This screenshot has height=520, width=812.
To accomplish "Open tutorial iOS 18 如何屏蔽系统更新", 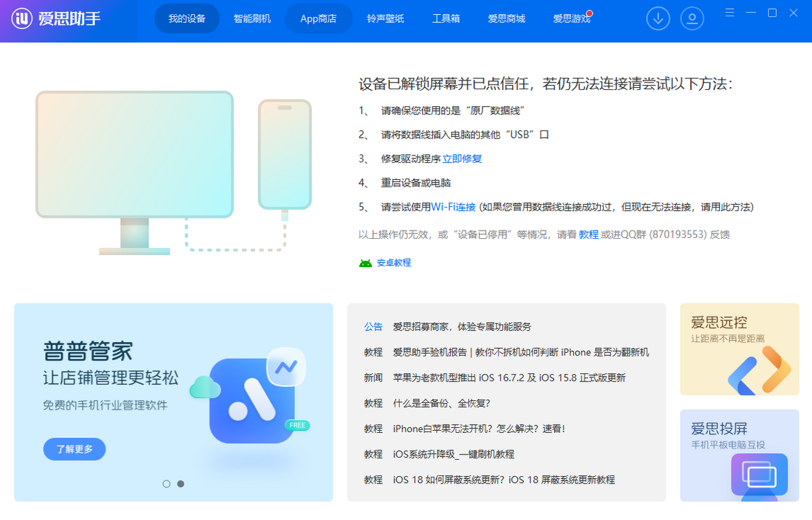I will 504,479.
